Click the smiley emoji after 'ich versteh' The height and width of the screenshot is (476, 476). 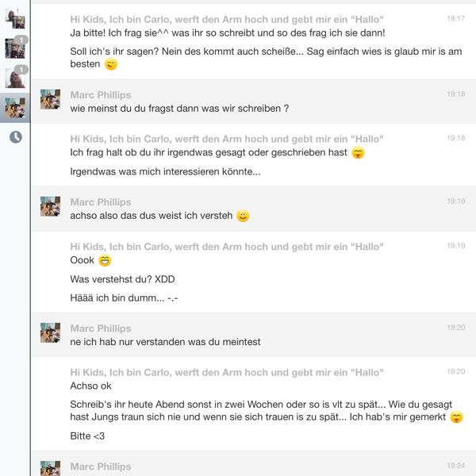(243, 216)
